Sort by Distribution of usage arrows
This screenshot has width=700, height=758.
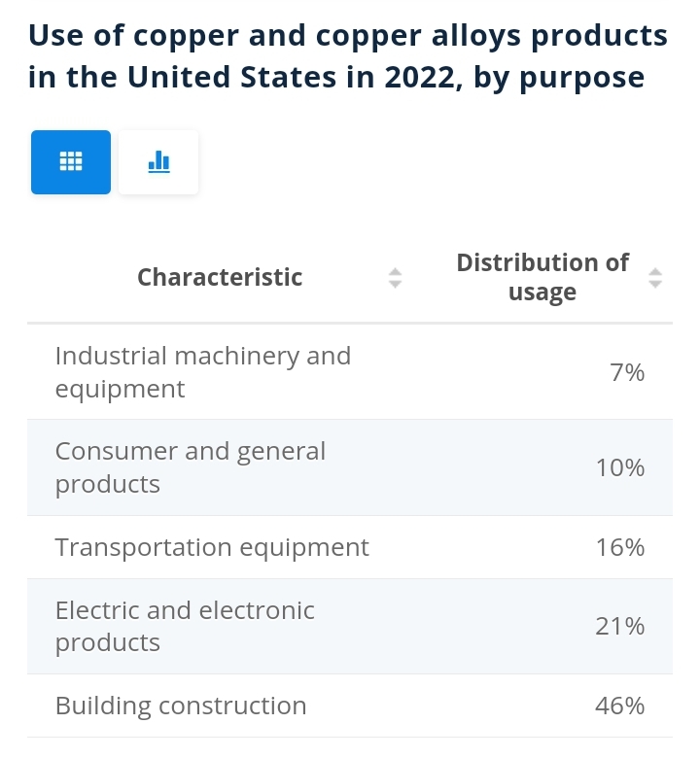[x=655, y=278]
